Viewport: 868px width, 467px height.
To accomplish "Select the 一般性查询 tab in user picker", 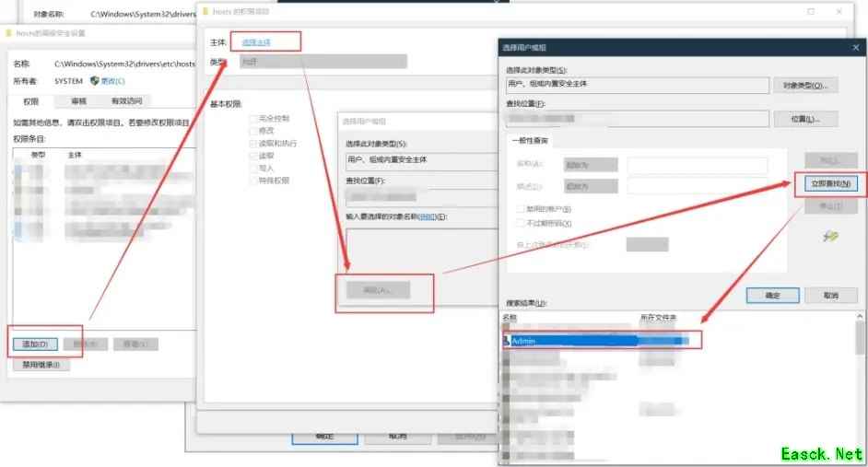I will 530,141.
